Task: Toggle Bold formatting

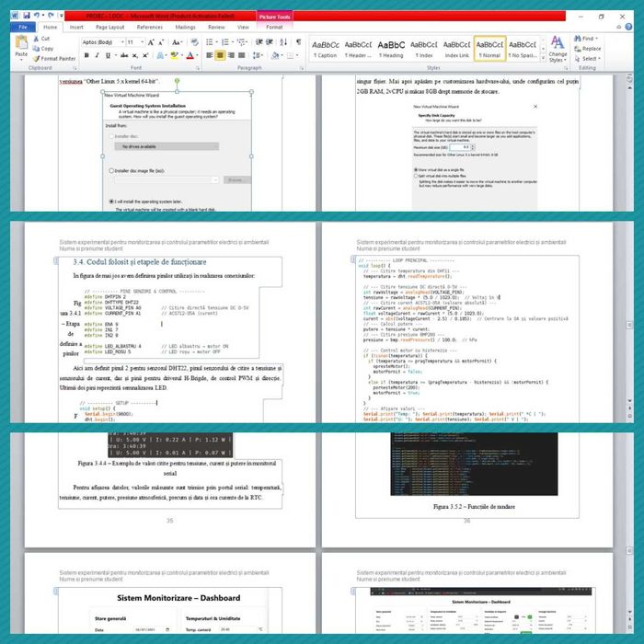Action: tap(86, 55)
